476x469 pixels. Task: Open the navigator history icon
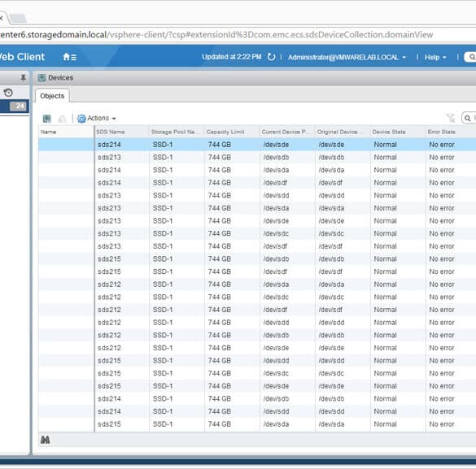coord(8,93)
